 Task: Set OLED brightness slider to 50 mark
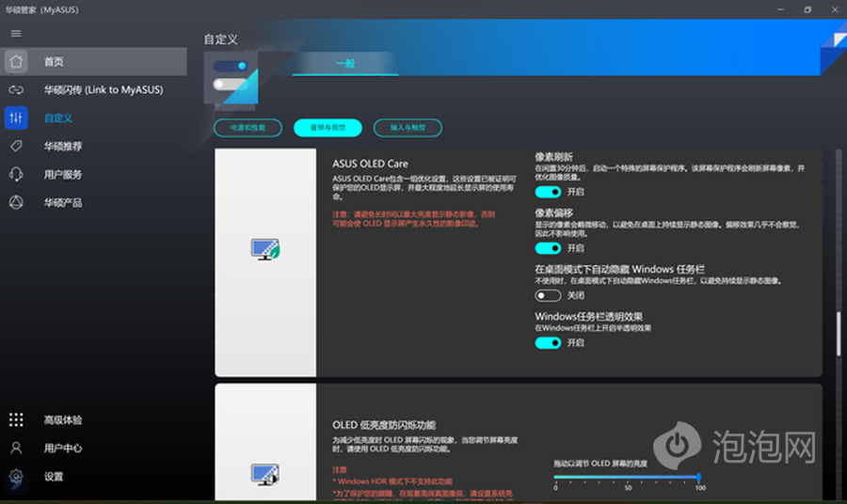[x=628, y=478]
